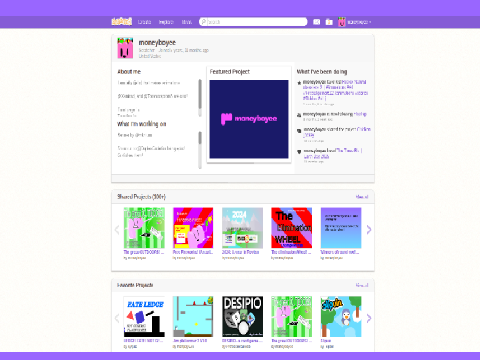Show next Favorite Projects arrow
Screen dimensions: 480x360
[369, 318]
